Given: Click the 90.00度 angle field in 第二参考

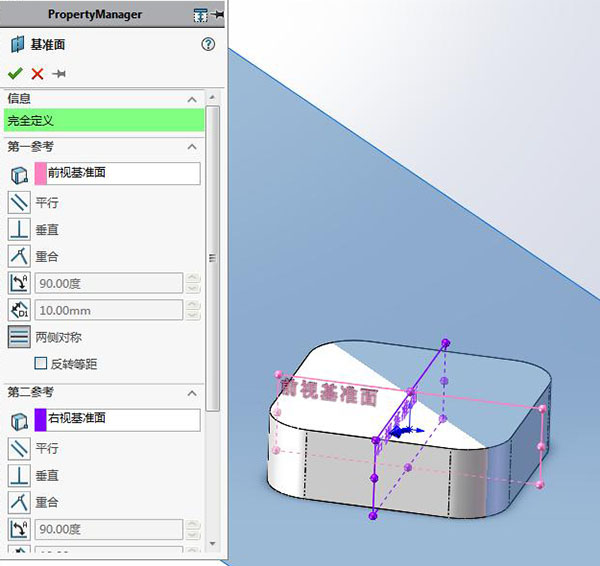Looking at the screenshot, I should pyautogui.click(x=109, y=529).
